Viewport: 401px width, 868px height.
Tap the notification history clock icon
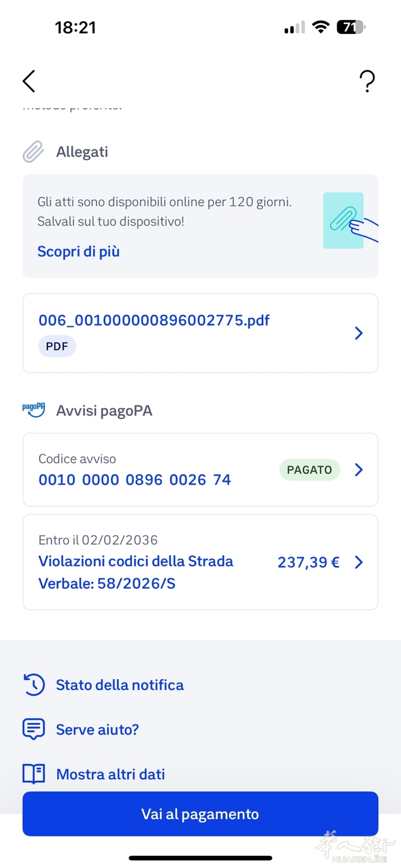pos(33,685)
